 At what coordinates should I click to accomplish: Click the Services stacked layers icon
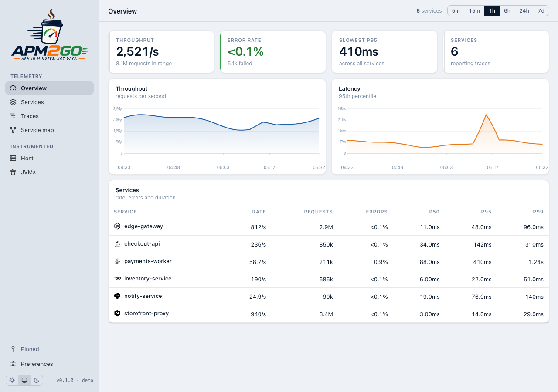tap(13, 102)
